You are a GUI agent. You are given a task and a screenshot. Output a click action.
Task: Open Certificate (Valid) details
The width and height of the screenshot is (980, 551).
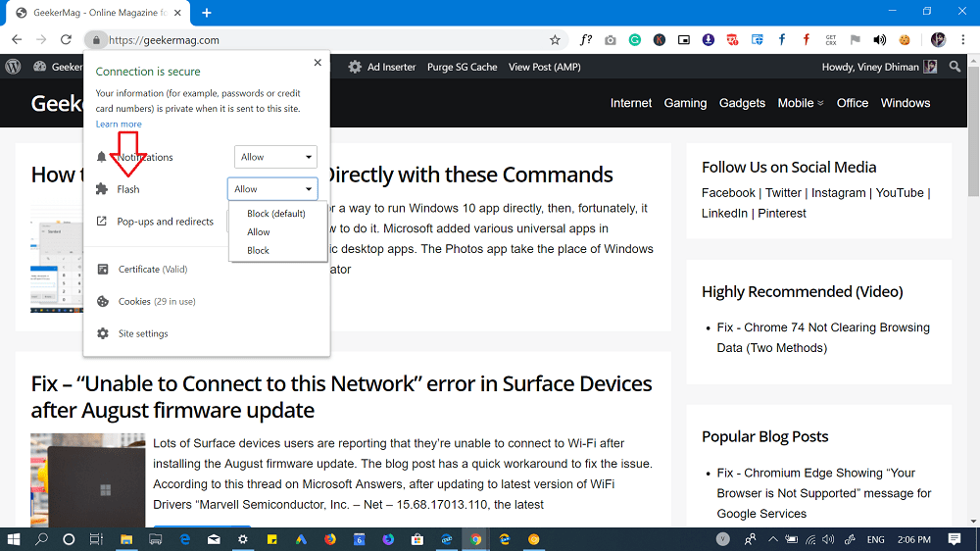coord(153,269)
